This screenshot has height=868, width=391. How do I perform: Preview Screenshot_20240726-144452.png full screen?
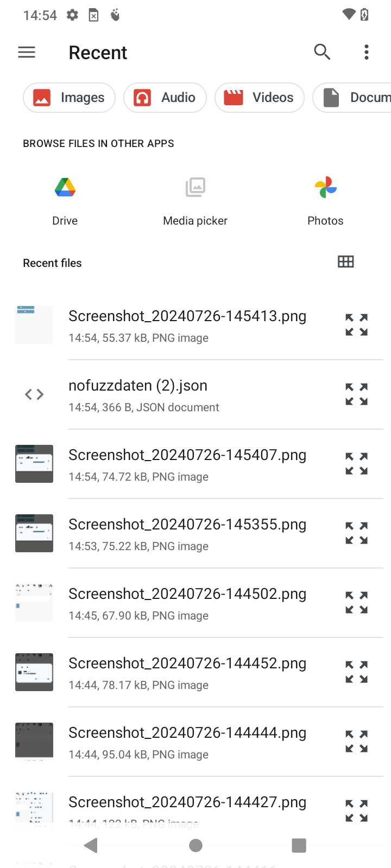[357, 672]
